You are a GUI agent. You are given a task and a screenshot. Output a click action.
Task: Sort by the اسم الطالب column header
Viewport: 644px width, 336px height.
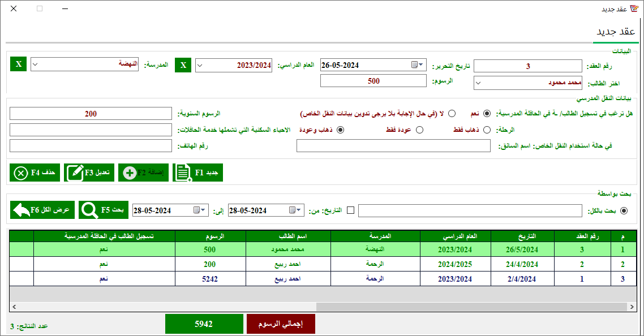(x=281, y=236)
